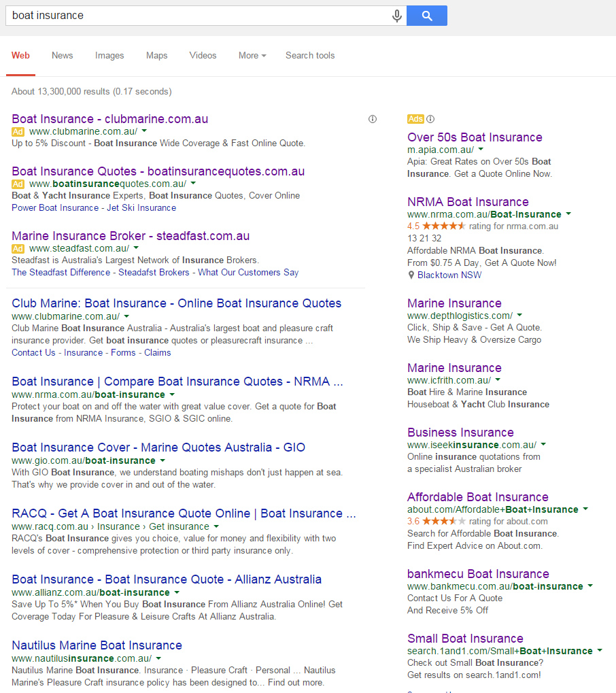Open Boat Insurance Cover - GIO result
Screen dimensions: 616x693
(158, 447)
